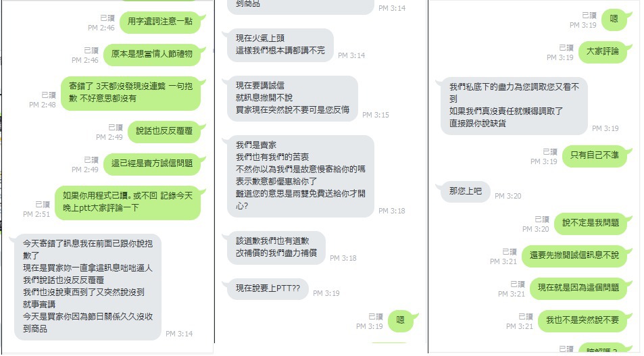Select the green message '說不定是我問題'
644x356 pixels.
pos(590,224)
